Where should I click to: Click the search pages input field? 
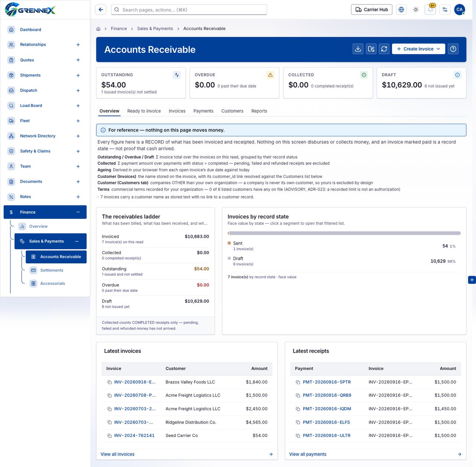(x=189, y=10)
